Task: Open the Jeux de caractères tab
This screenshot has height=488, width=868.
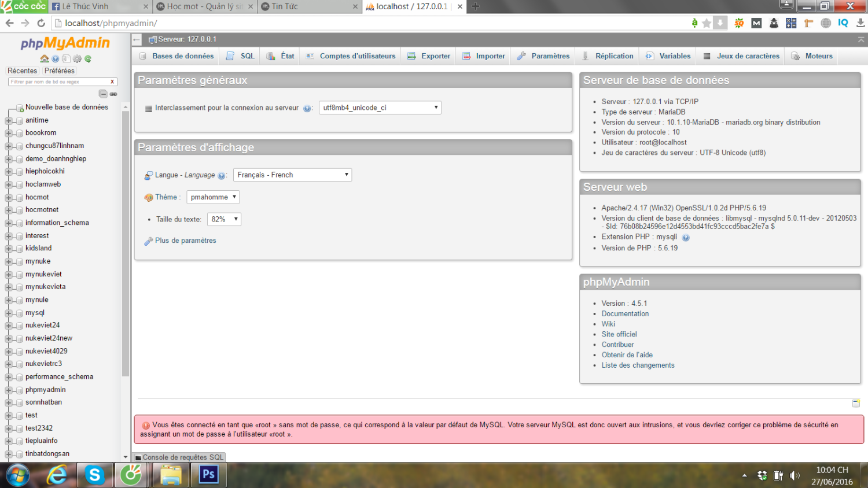Action: pyautogui.click(x=741, y=56)
